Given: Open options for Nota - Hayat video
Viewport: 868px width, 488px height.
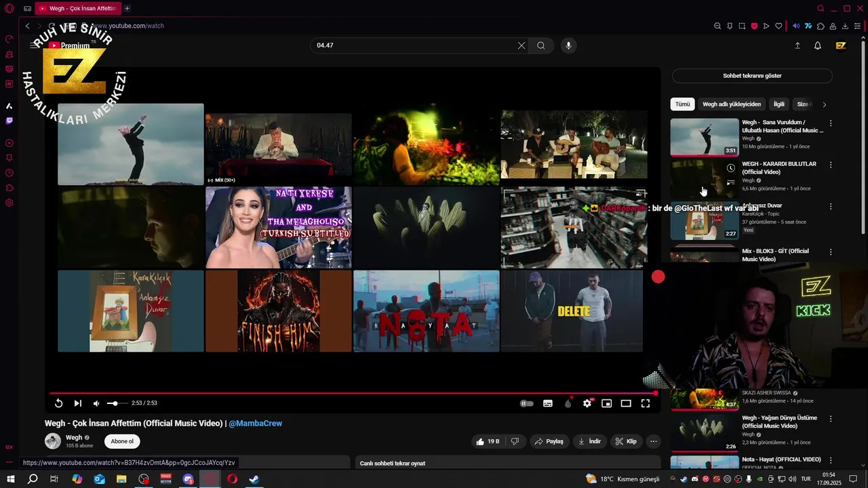Looking at the screenshot, I should [831, 460].
